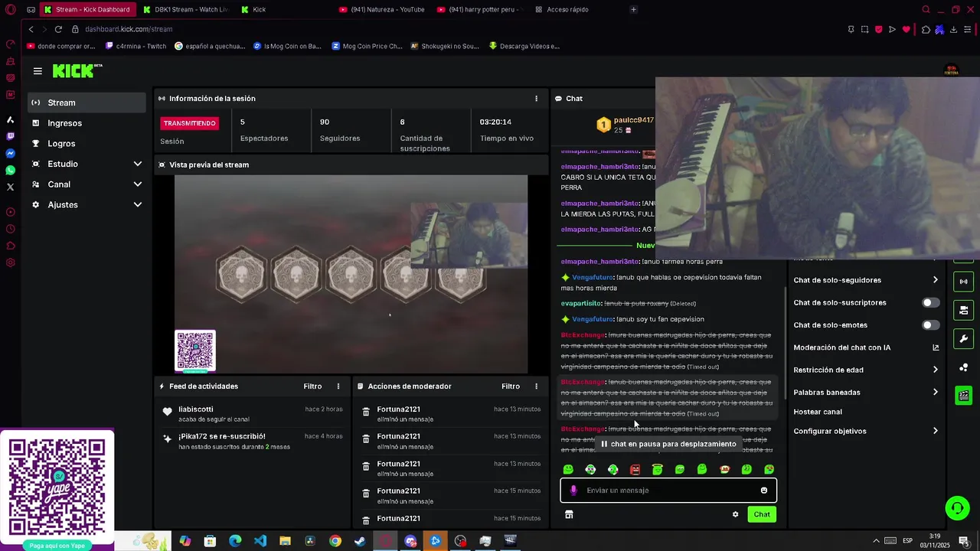The width and height of the screenshot is (980, 551).
Task: Click chat en pausa para desplazamiento banner
Action: [x=668, y=444]
